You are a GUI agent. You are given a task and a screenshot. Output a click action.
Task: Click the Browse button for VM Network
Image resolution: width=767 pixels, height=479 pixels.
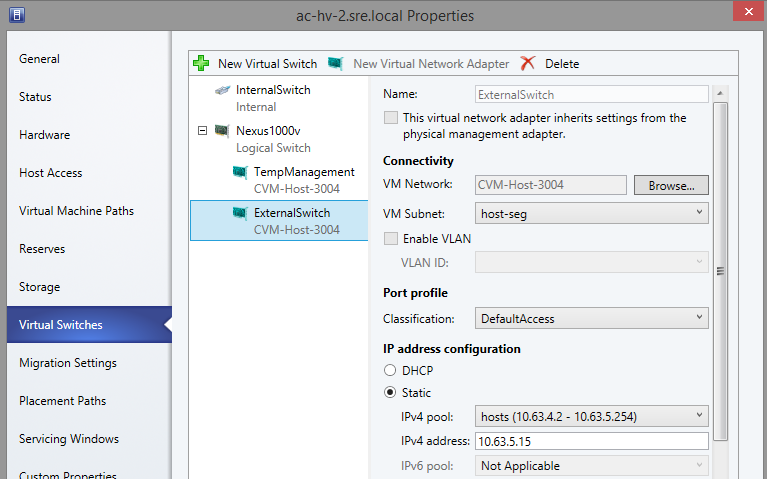[671, 185]
